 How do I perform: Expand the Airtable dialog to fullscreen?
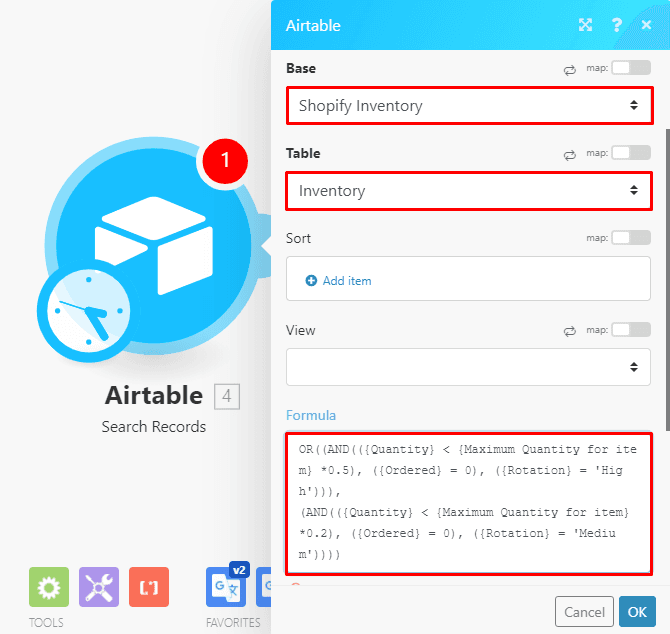585,25
